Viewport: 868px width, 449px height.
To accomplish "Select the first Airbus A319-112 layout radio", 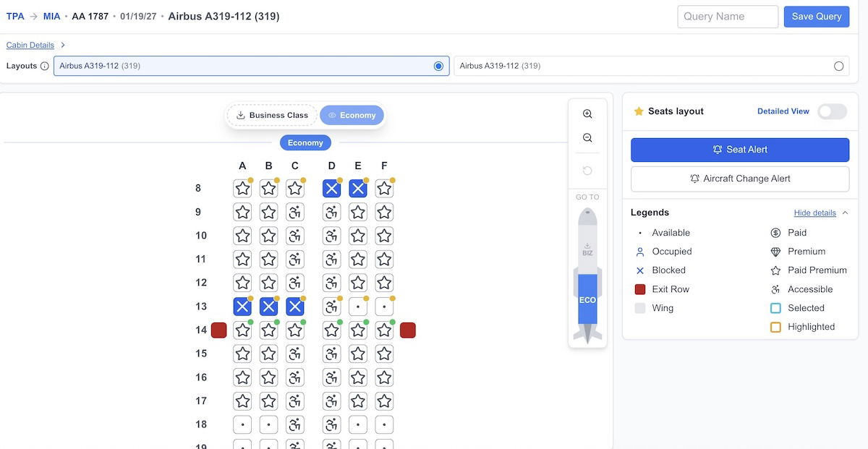I will (438, 66).
